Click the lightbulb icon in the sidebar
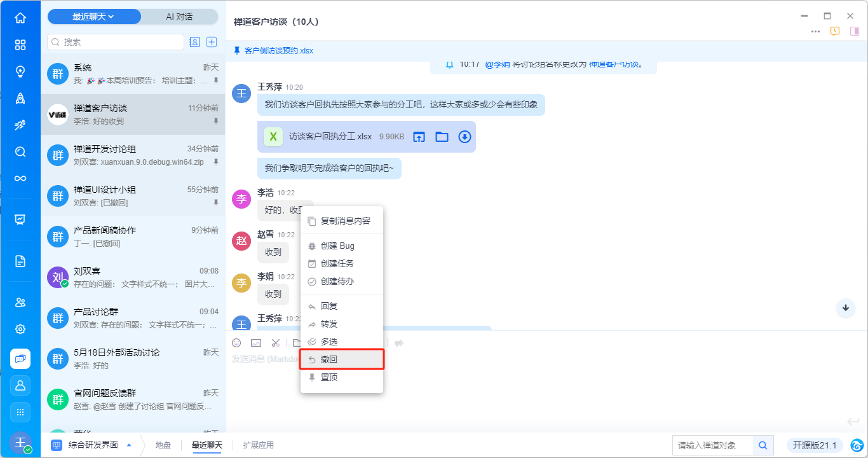Image resolution: width=868 pixels, height=458 pixels. 20,71
